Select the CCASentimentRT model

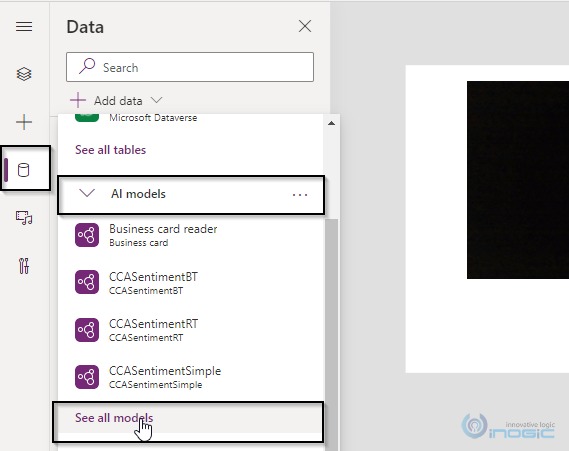[191, 330]
